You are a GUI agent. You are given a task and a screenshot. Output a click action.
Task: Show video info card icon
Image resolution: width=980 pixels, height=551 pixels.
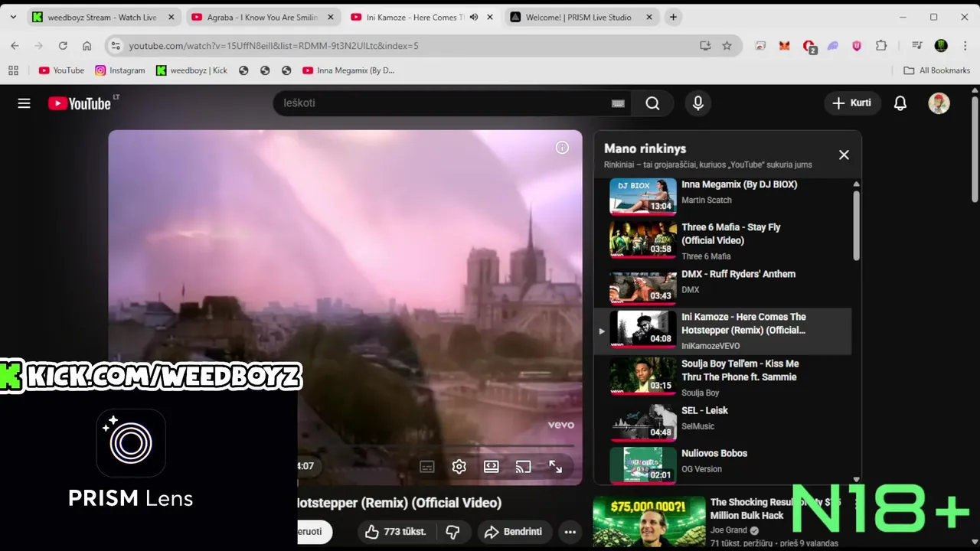(x=562, y=148)
